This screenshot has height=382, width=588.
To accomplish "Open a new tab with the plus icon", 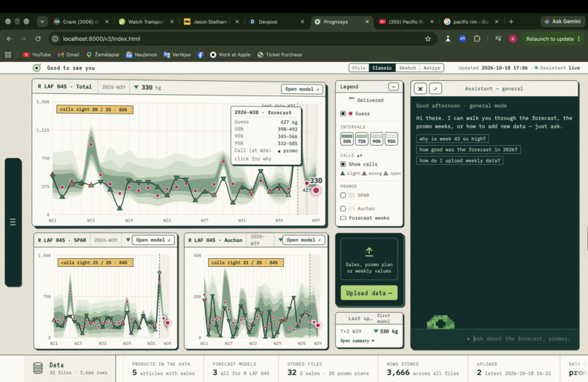I will (x=511, y=22).
